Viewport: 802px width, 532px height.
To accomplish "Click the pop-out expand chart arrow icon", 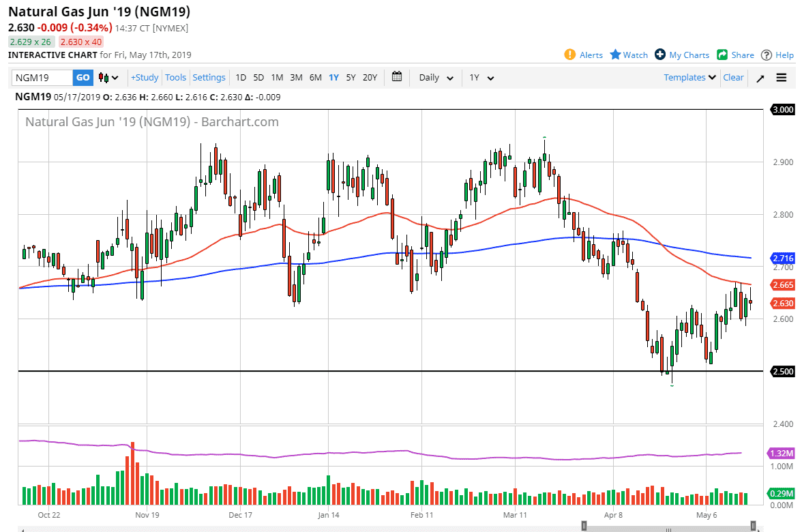I will (x=760, y=78).
